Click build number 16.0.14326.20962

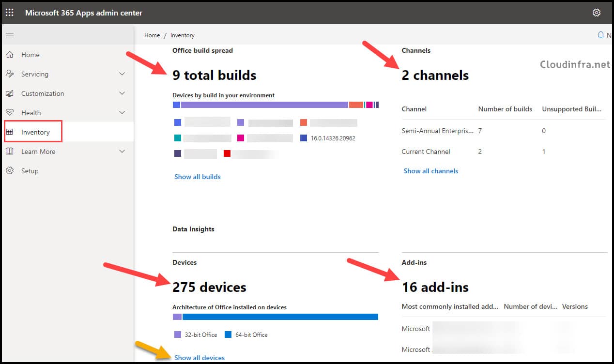(x=333, y=138)
